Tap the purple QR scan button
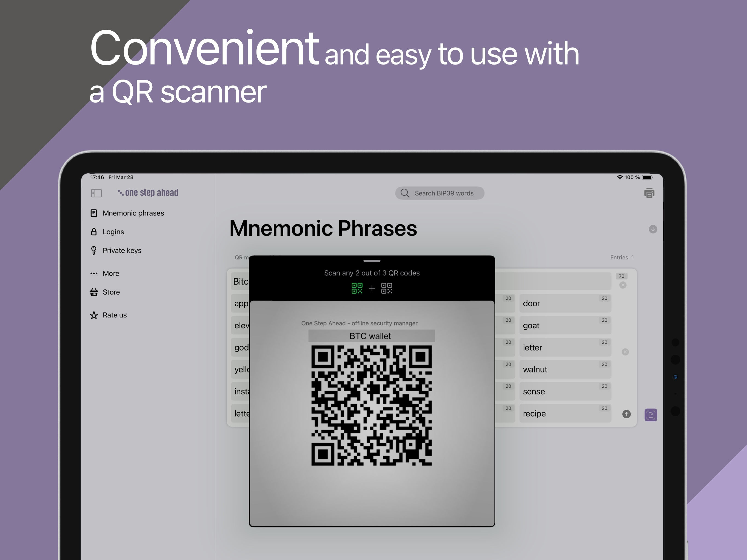Screen dimensions: 747x560 [x=651, y=415]
